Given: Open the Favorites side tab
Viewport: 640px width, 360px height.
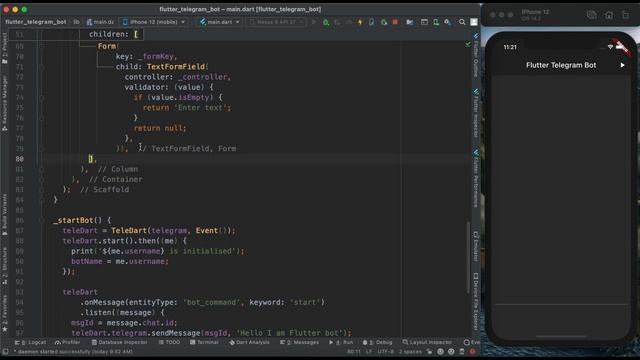Looking at the screenshot, I should [4, 313].
